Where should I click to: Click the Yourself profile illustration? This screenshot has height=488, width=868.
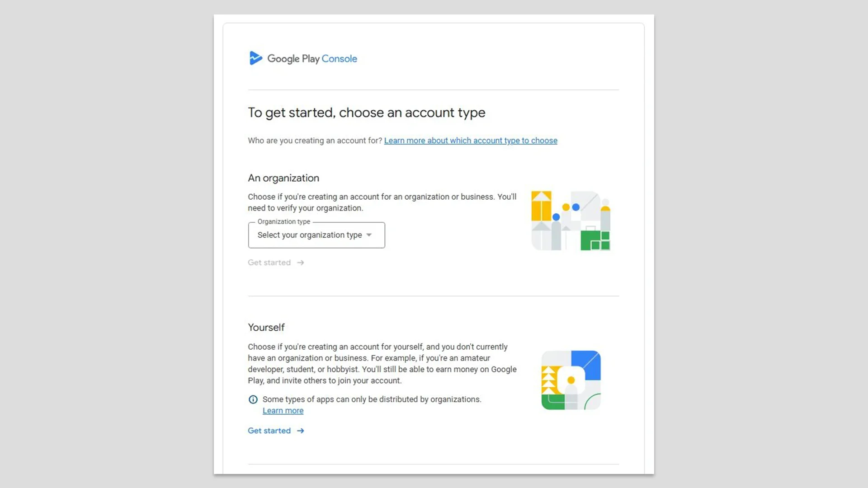(x=571, y=380)
